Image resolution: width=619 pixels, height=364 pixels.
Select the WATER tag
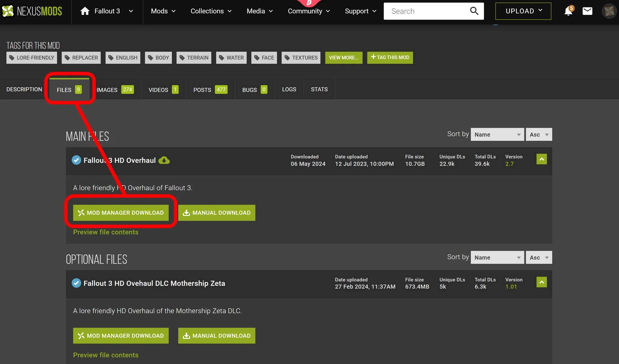[x=231, y=58]
